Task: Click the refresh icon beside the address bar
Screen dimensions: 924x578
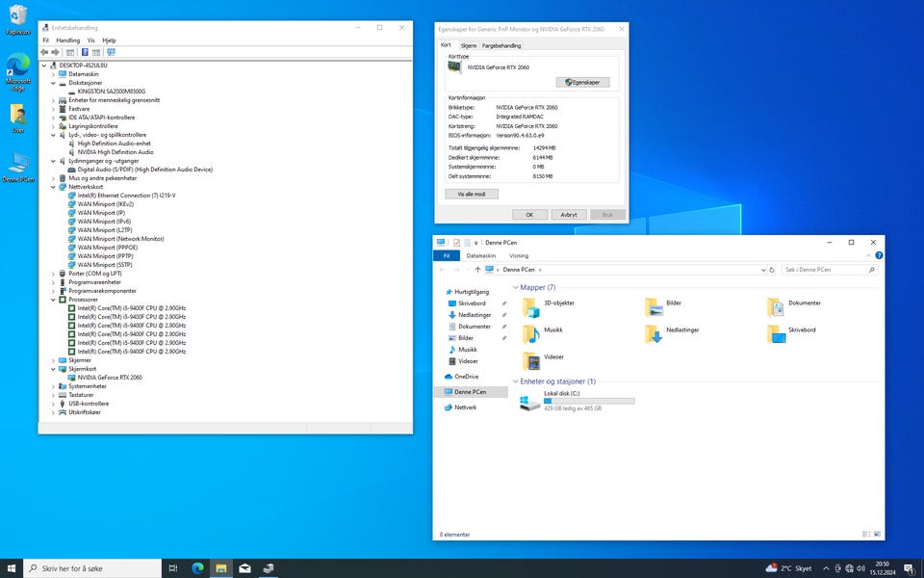Action: point(771,270)
